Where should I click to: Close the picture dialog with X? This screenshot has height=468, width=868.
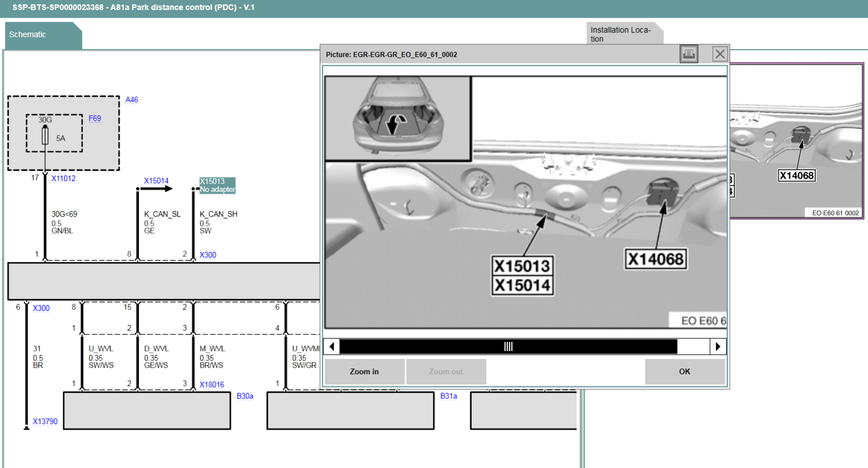(719, 54)
